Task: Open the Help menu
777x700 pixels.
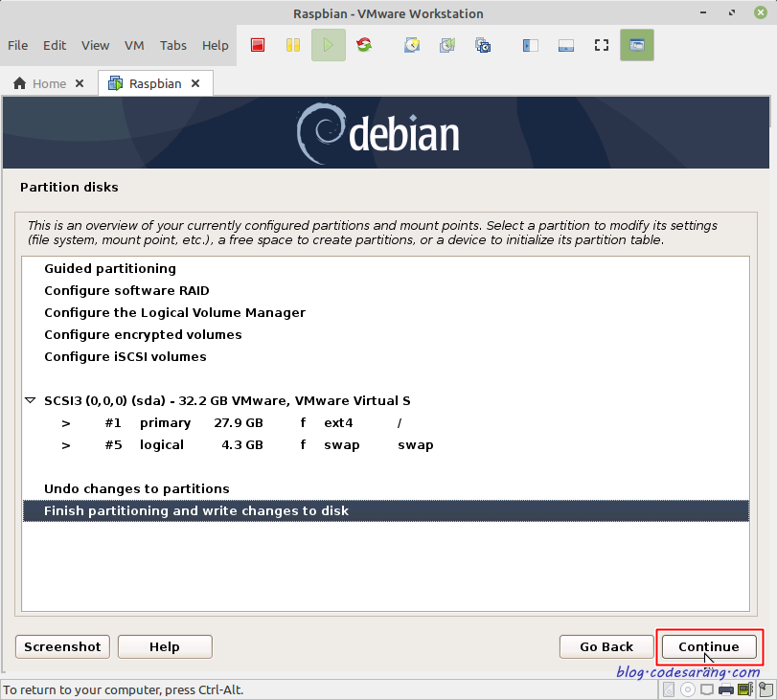Action: [x=215, y=46]
